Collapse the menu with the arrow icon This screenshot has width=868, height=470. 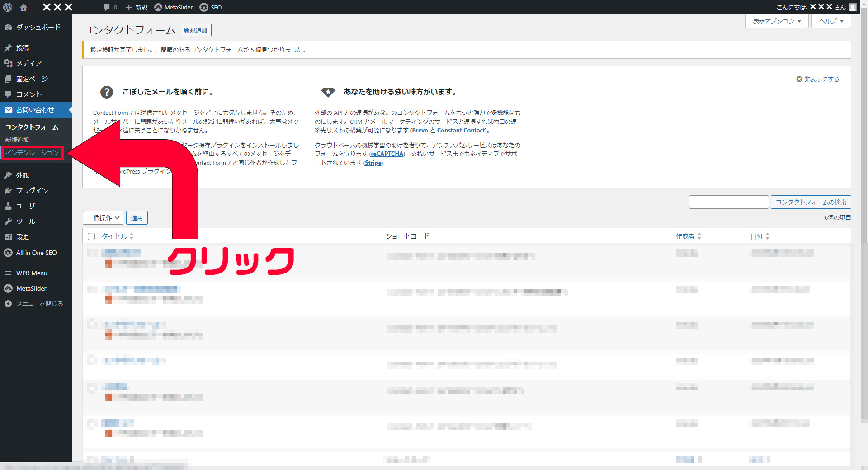pos(8,304)
